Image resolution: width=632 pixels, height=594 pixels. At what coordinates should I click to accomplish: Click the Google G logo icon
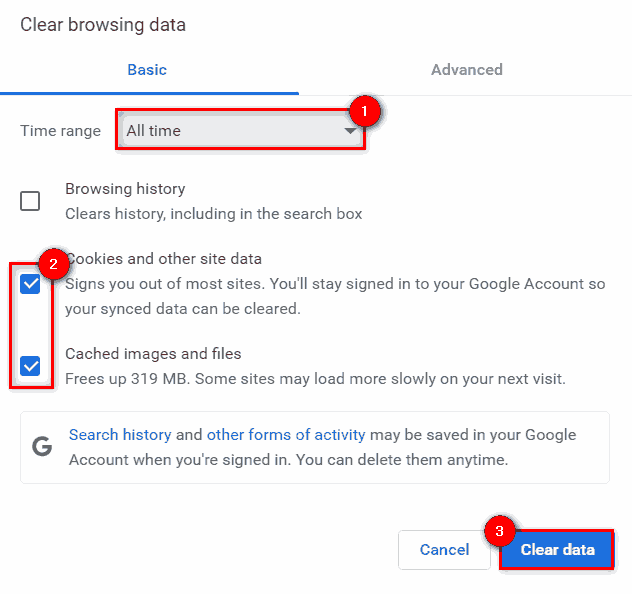pyautogui.click(x=42, y=447)
